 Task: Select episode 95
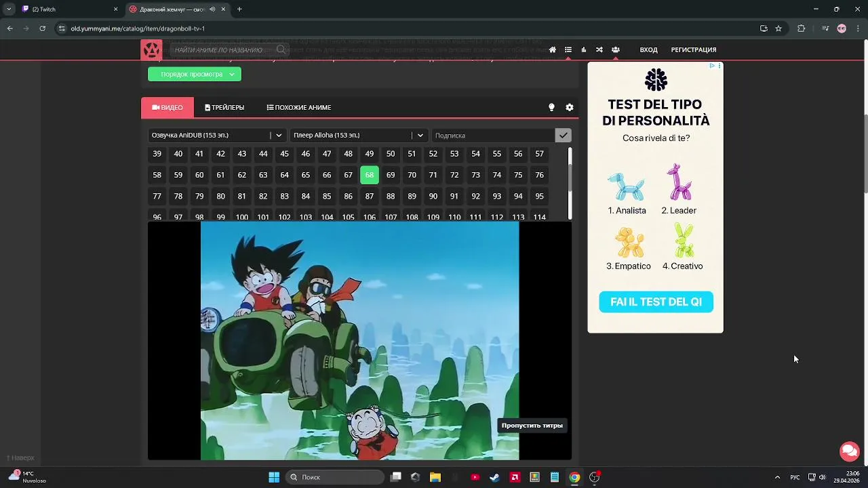pos(539,196)
